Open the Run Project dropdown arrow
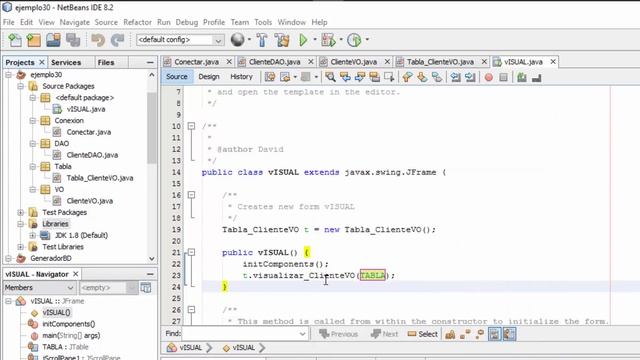 pos(315,40)
